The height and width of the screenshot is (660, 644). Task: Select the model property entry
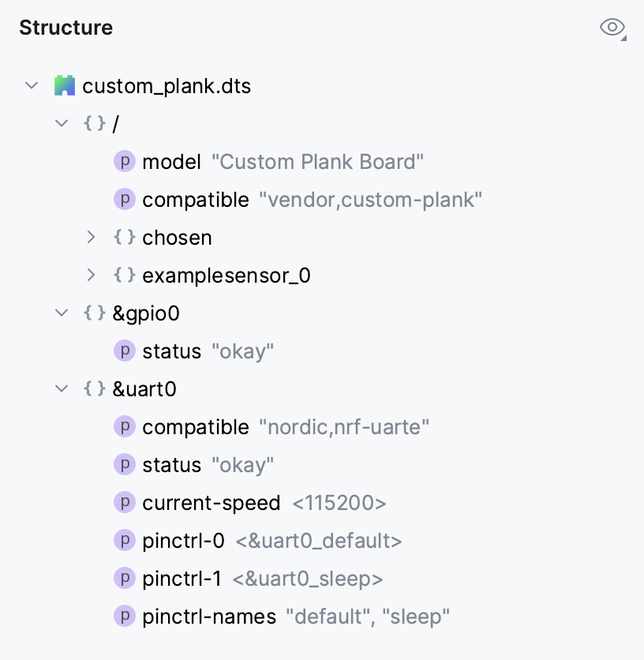tap(174, 161)
